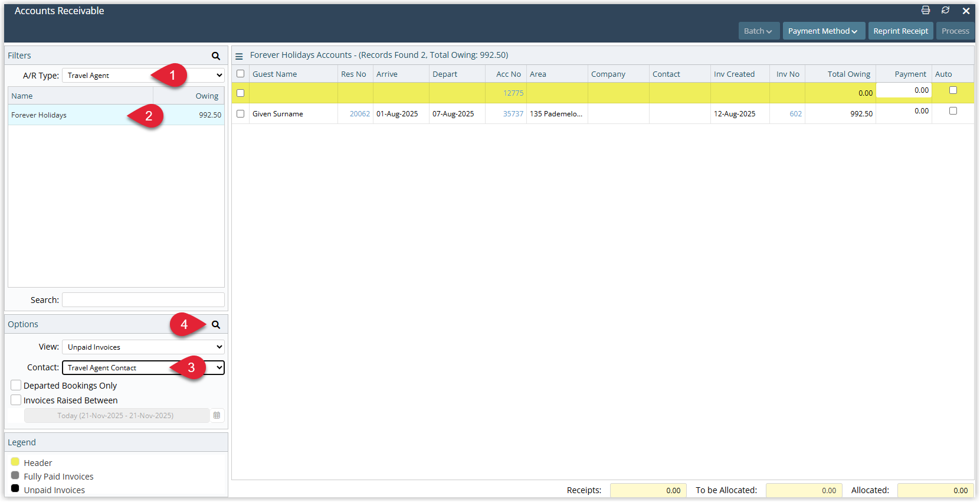Expand the Batch dropdown button

pos(759,31)
